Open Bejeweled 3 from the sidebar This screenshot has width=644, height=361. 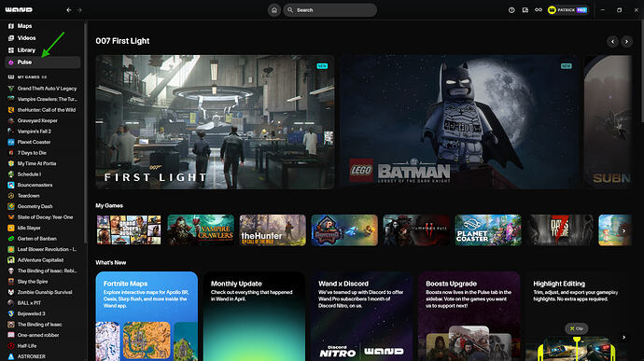[43, 313]
